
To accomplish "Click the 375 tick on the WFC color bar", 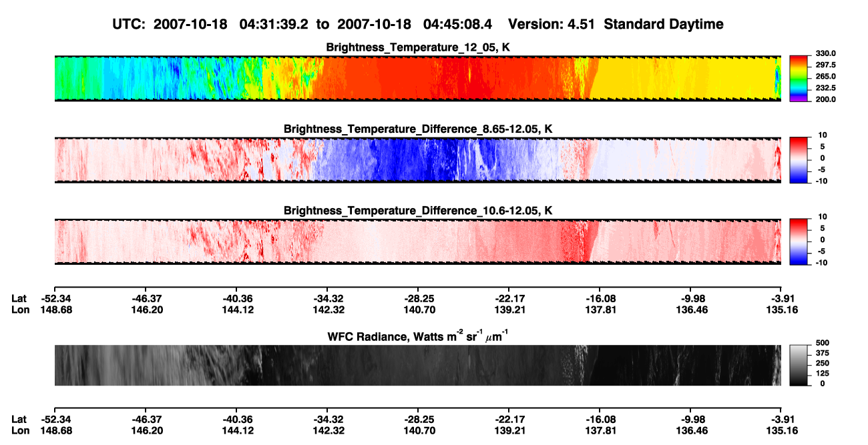I will (823, 353).
